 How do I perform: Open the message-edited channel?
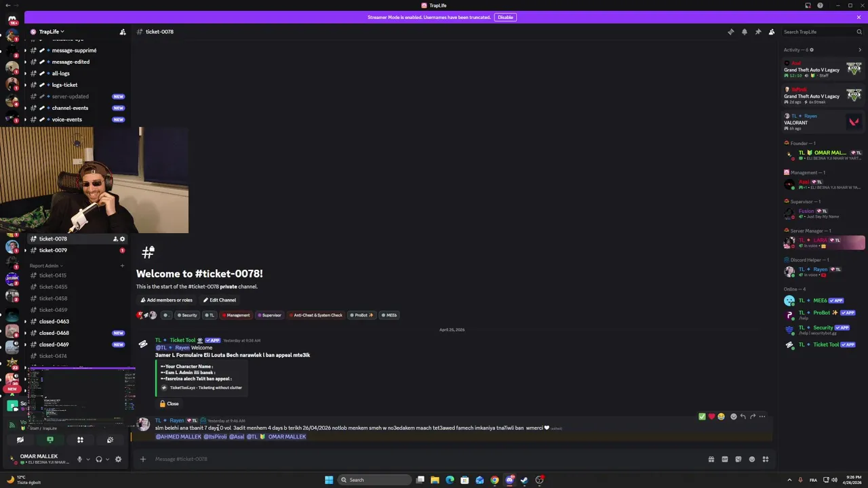71,62
